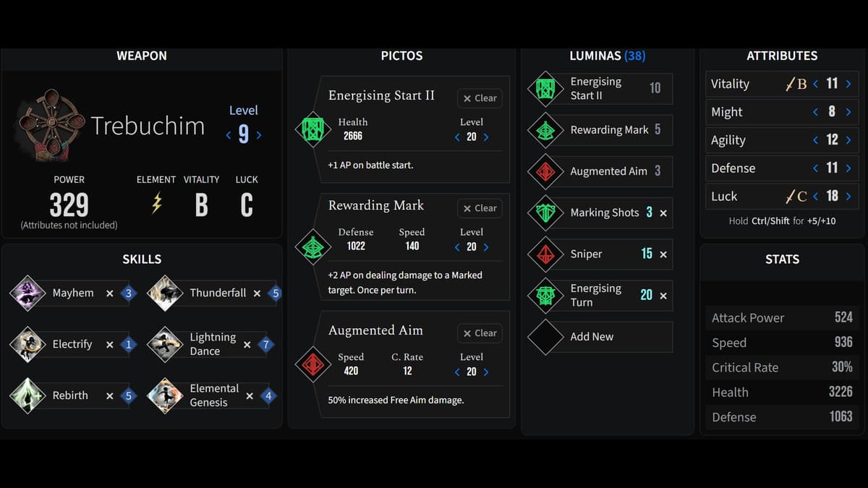Click the red Augmented Aim picto icon

312,364
